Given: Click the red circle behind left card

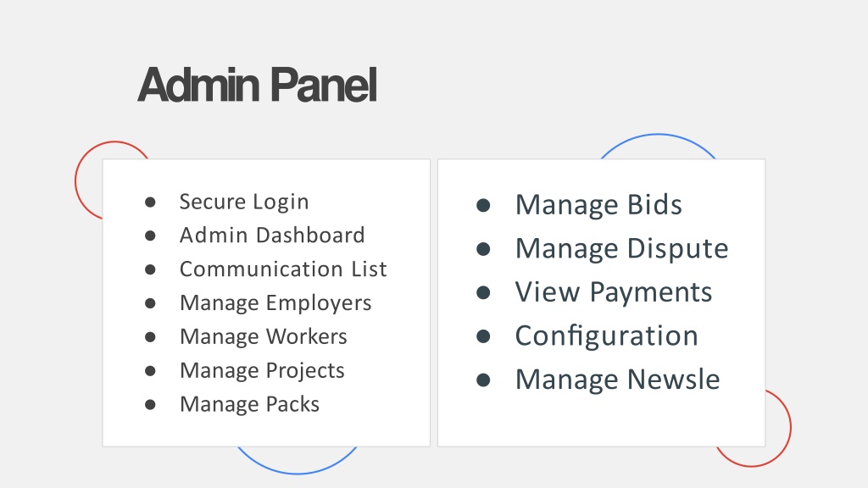Looking at the screenshot, I should click(88, 181).
